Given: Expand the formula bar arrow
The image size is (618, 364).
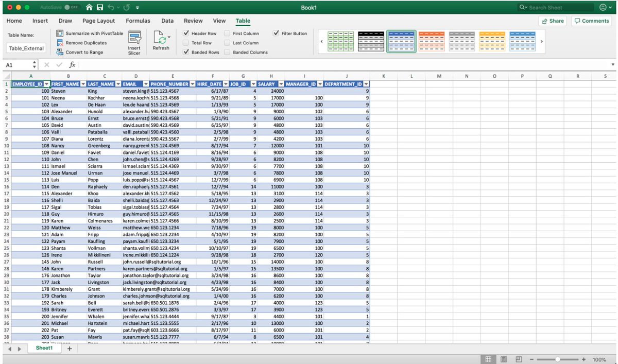Looking at the screenshot, I should click(x=612, y=65).
